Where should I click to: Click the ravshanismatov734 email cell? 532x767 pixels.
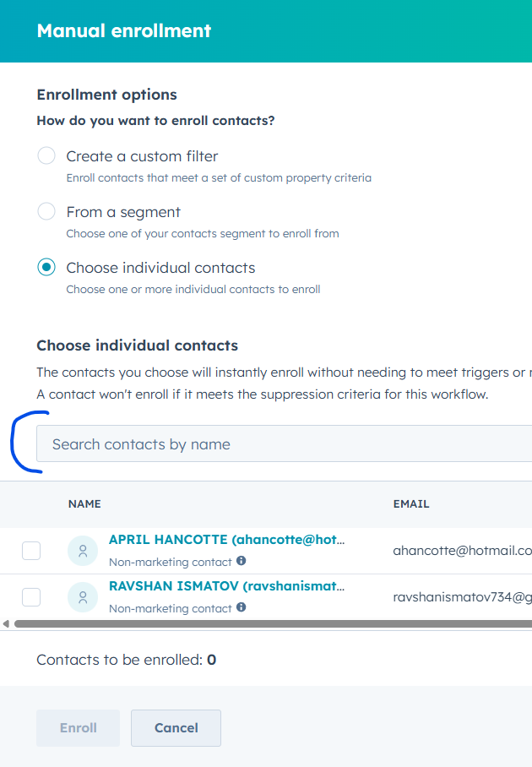pyautogui.click(x=461, y=597)
